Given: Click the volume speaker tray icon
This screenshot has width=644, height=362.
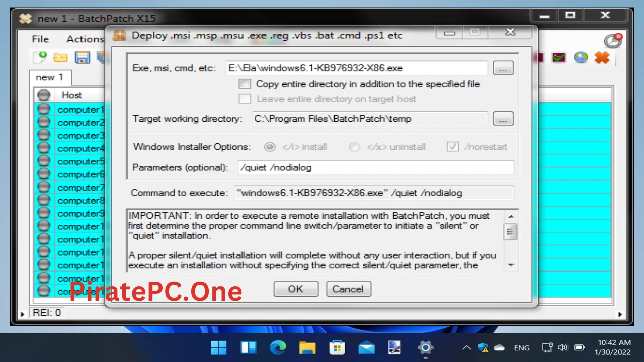Looking at the screenshot, I should coord(563,347).
